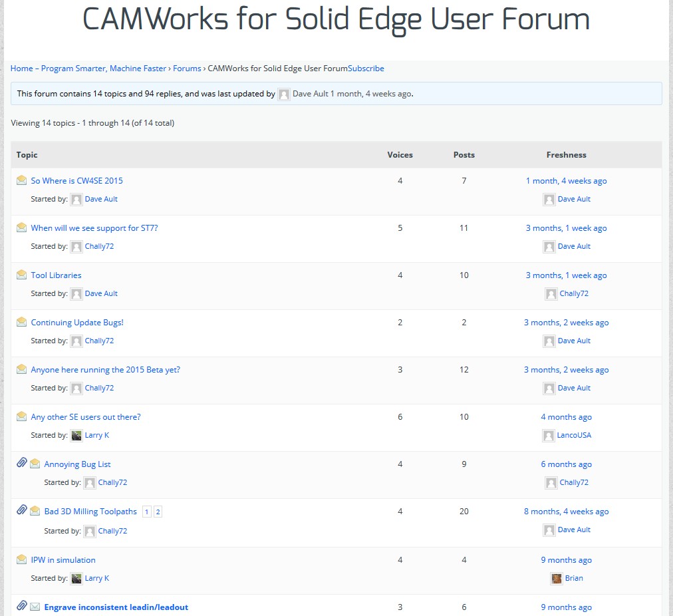Open Anyone here running the 2015 Beta yet?
This screenshot has height=616, width=673.
click(x=105, y=370)
